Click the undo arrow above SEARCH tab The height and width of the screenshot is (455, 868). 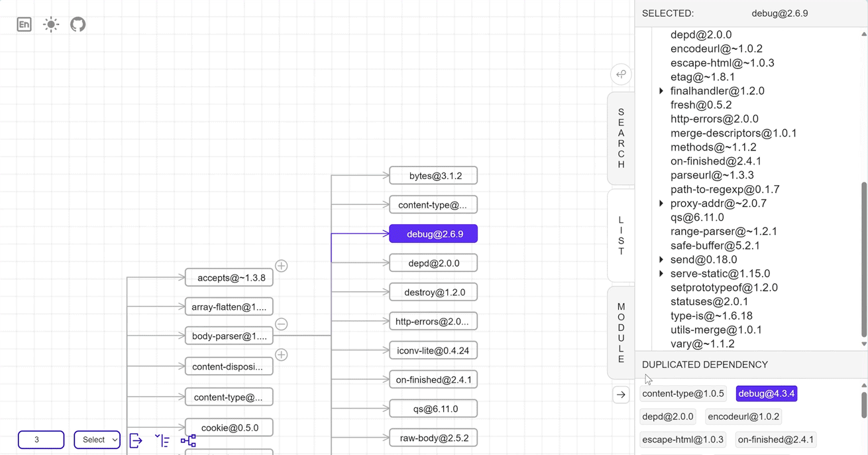(621, 74)
